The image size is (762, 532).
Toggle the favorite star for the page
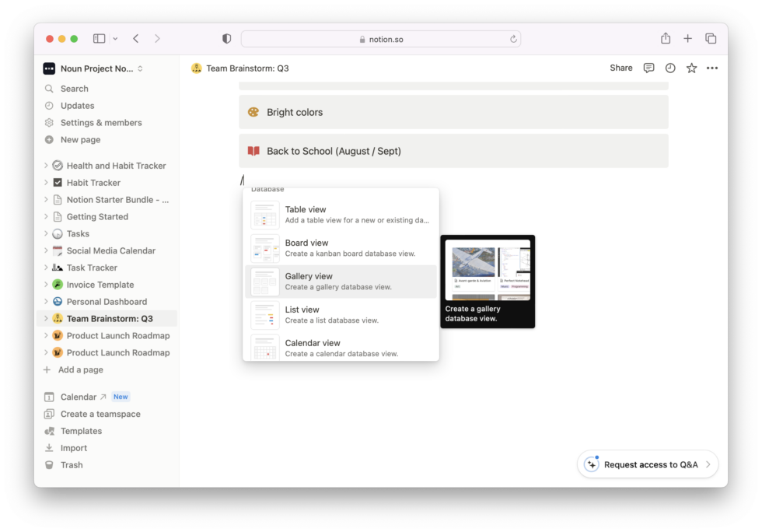690,68
